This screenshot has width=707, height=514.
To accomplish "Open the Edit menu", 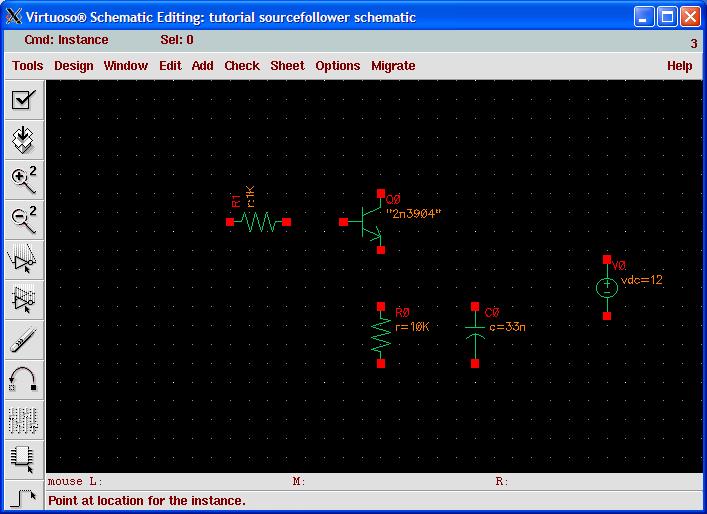I will (x=170, y=66).
